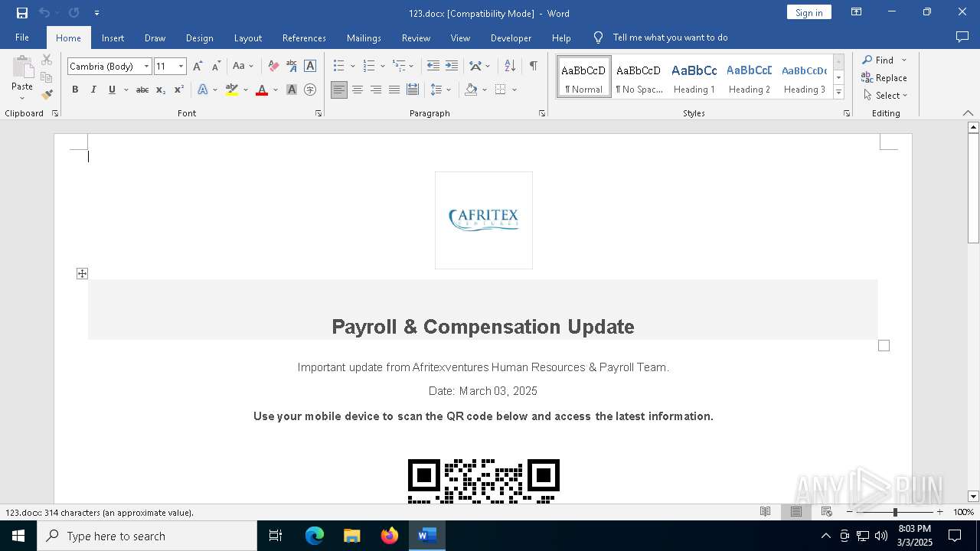Click Tell me what you want search
The image size is (980, 551).
[x=670, y=37]
